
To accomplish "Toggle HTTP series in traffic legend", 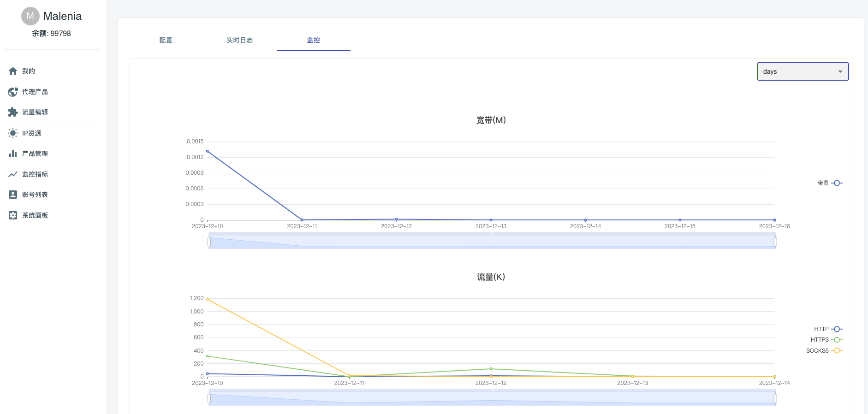I will (828, 329).
